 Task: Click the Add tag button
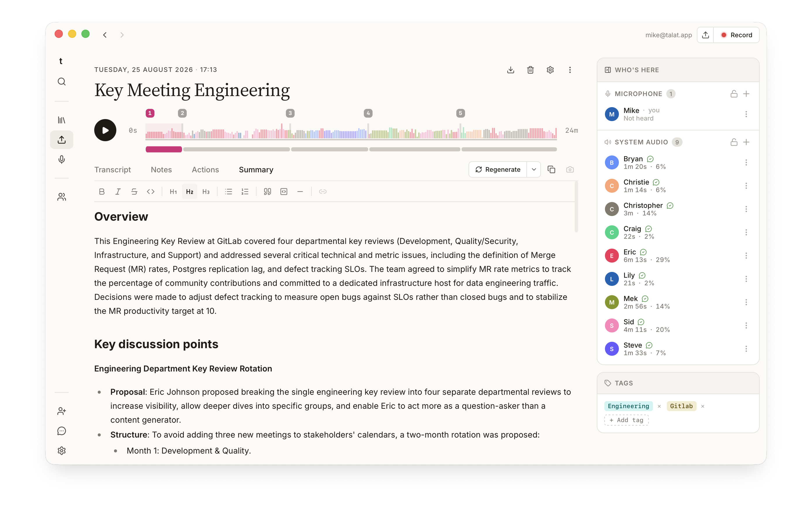[x=626, y=420]
